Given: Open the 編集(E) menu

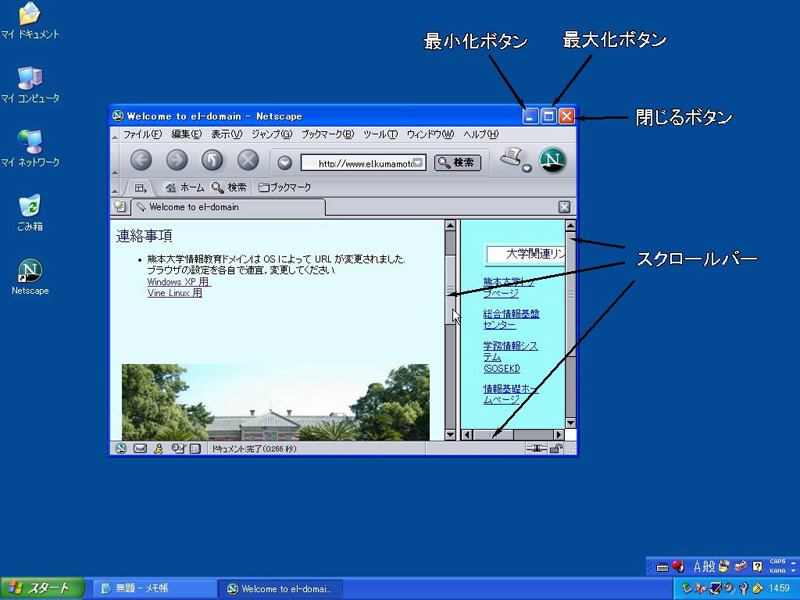Looking at the screenshot, I should [186, 134].
